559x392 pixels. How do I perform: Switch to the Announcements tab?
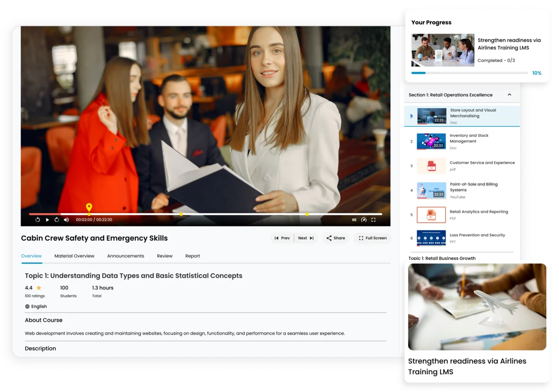[125, 256]
